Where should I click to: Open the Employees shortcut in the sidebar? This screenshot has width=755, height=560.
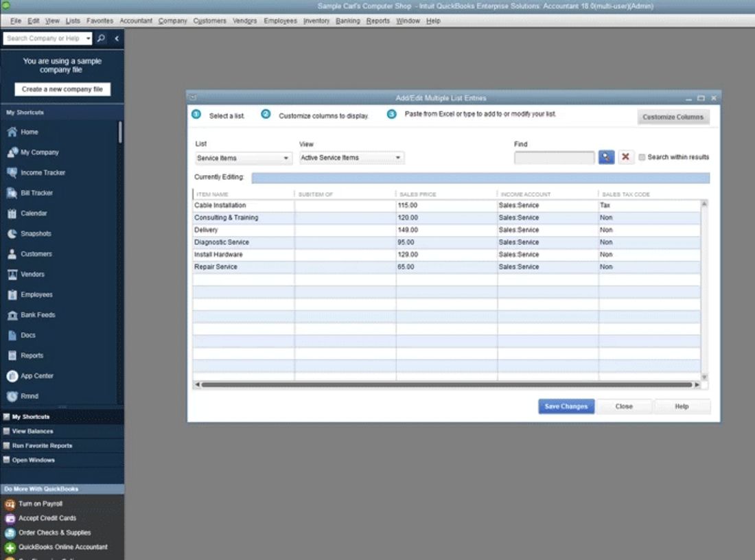(30, 294)
